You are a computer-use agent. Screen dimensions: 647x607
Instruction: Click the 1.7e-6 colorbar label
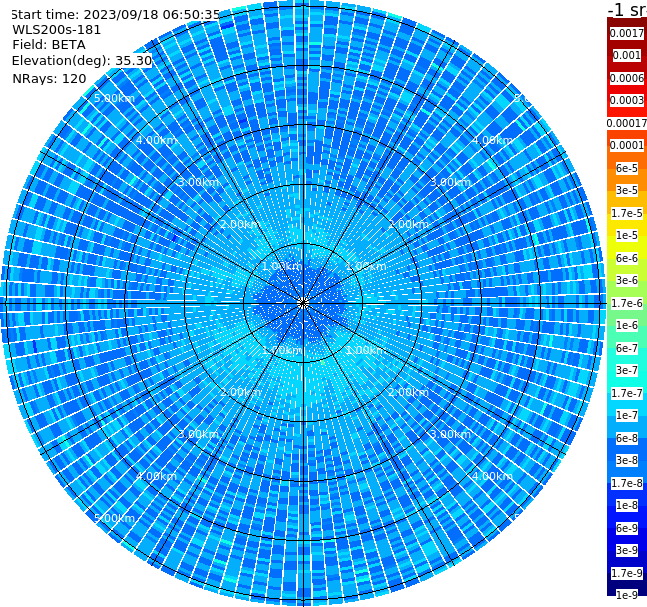[x=627, y=303]
